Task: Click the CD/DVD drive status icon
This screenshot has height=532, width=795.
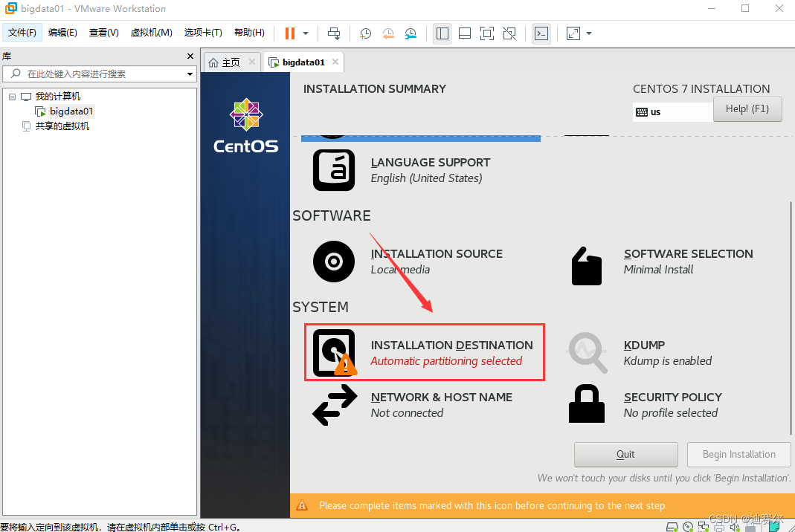Action: (688, 527)
